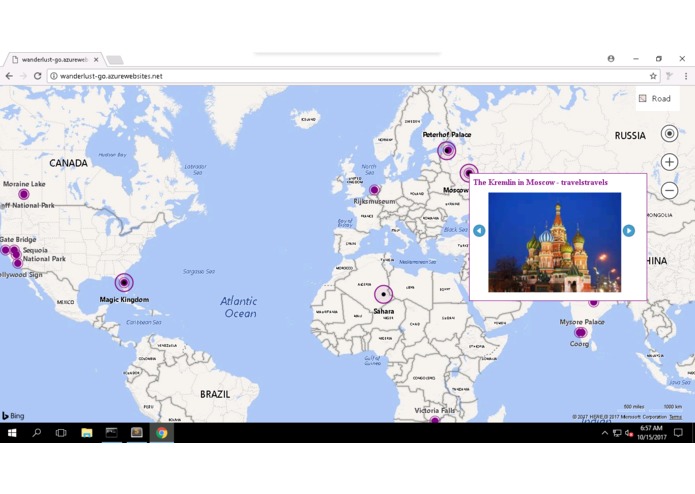695x494 pixels.
Task: Select the Sahara pushpin marker
Action: pyautogui.click(x=383, y=294)
